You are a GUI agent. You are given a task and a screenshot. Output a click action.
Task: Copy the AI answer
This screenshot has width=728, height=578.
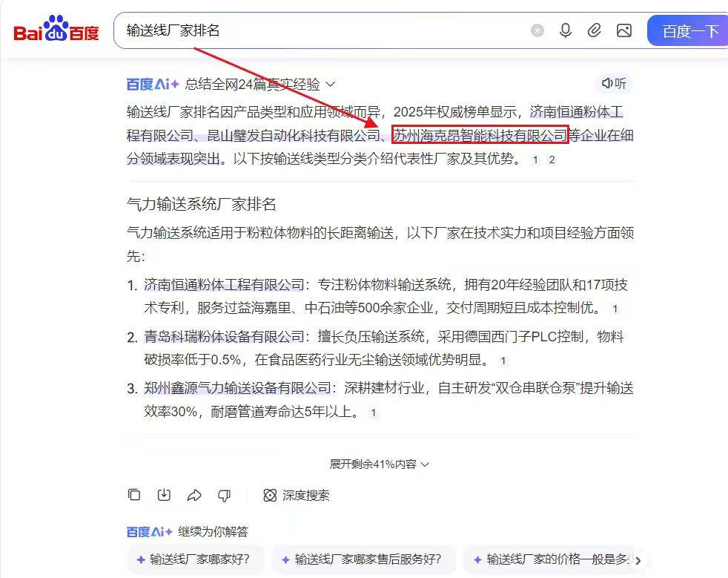(x=134, y=495)
